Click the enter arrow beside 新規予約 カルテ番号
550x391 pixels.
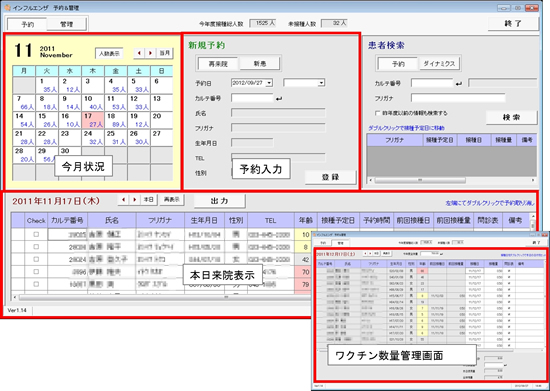(x=279, y=99)
